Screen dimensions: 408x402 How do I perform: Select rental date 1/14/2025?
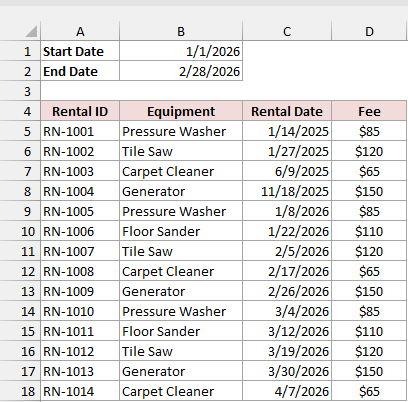coord(287,131)
